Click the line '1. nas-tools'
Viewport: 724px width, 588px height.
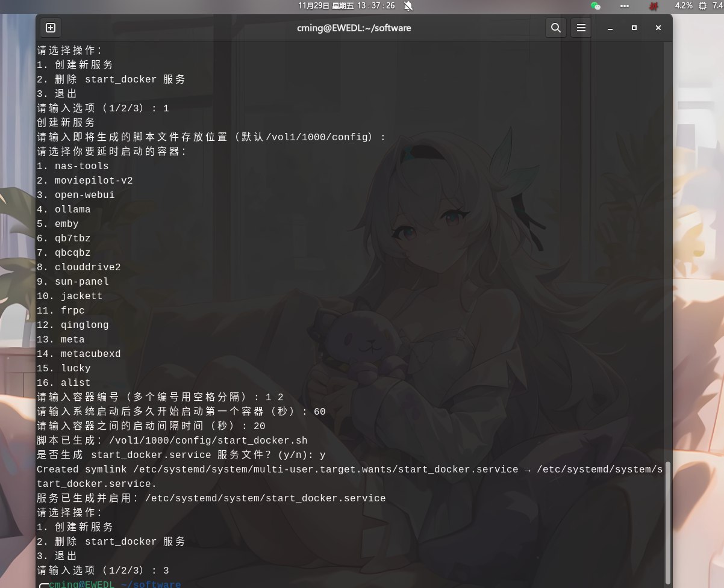coord(73,166)
